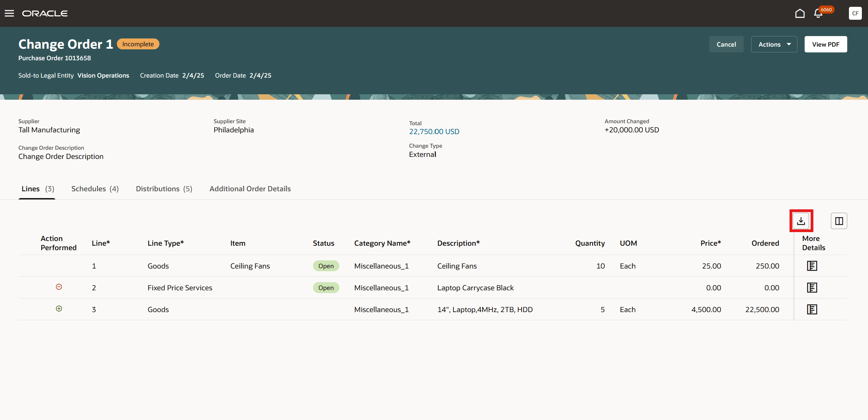Expand the Actions dropdown
Image resolution: width=868 pixels, height=420 pixels.
click(x=774, y=44)
